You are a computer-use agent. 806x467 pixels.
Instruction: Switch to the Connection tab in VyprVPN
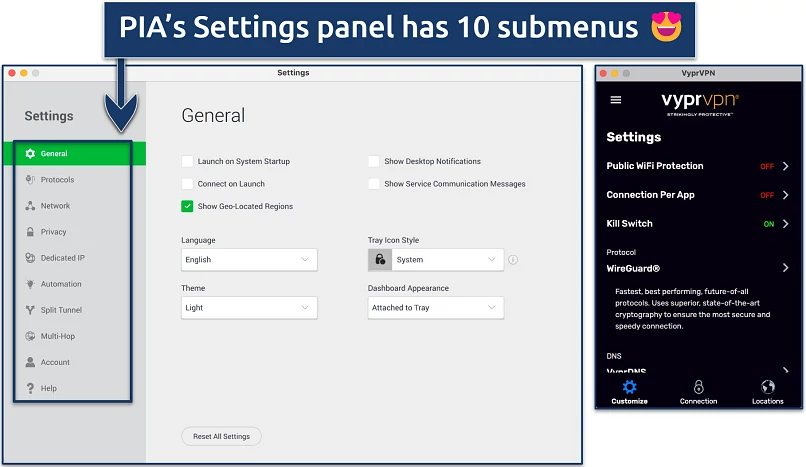(699, 393)
